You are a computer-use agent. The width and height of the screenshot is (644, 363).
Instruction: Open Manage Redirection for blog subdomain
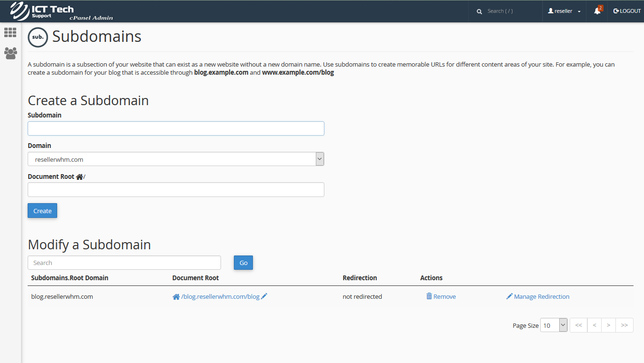click(x=538, y=296)
